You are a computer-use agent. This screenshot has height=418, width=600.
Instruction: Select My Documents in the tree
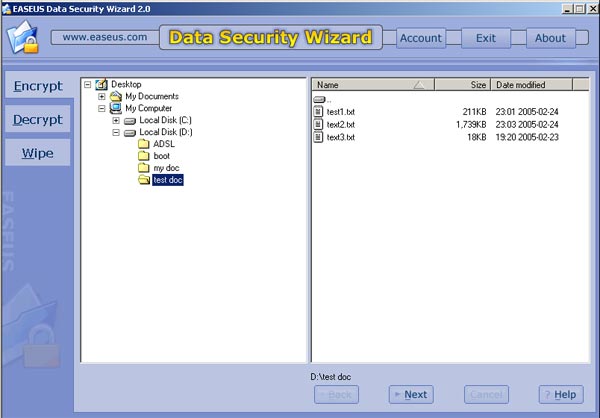152,96
